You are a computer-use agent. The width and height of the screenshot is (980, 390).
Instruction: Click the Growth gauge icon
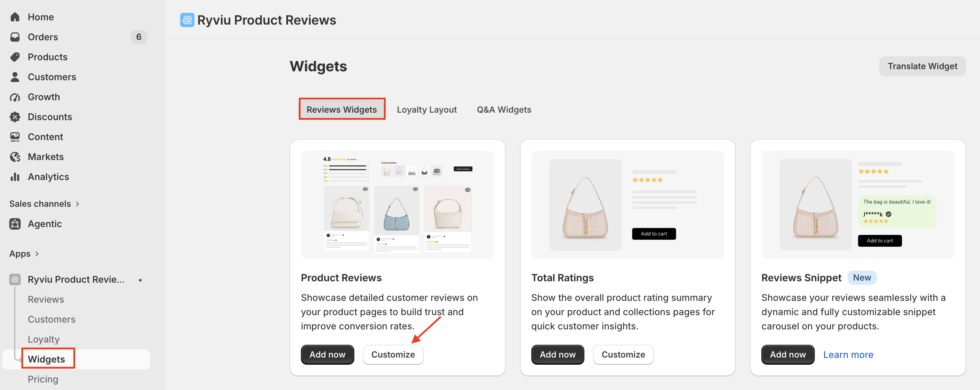[15, 97]
